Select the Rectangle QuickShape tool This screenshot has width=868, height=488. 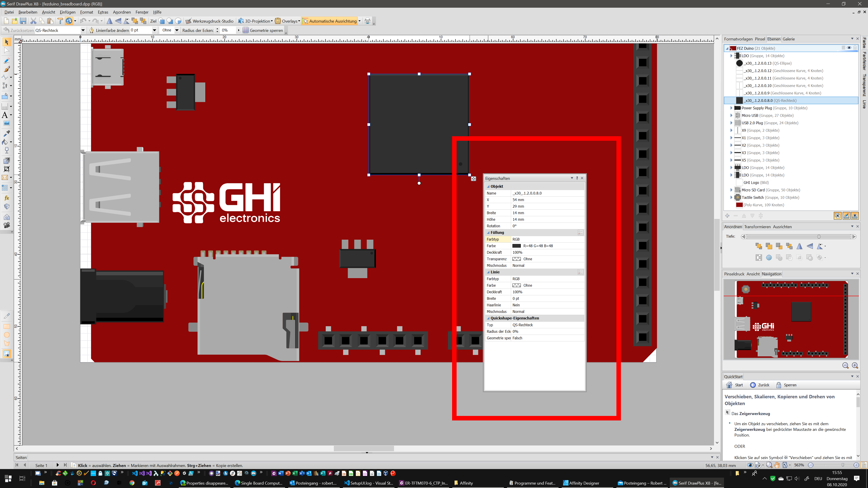[6, 326]
